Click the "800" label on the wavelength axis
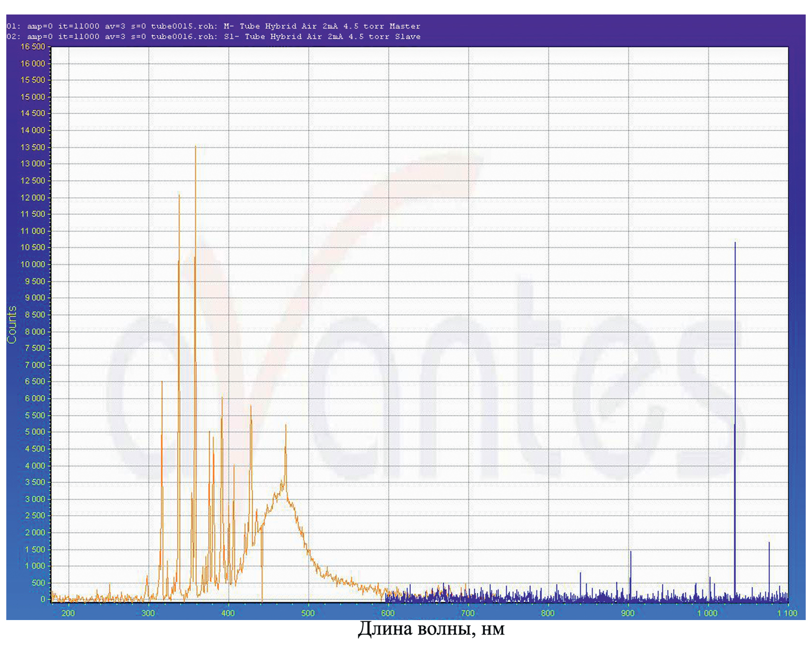The height and width of the screenshot is (652, 812). click(x=548, y=613)
